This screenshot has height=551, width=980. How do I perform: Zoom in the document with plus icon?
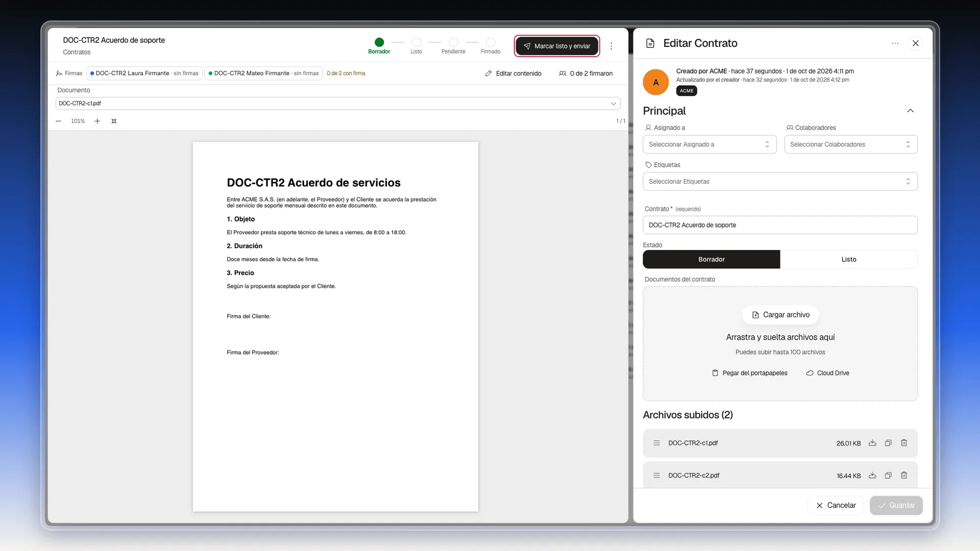click(97, 121)
